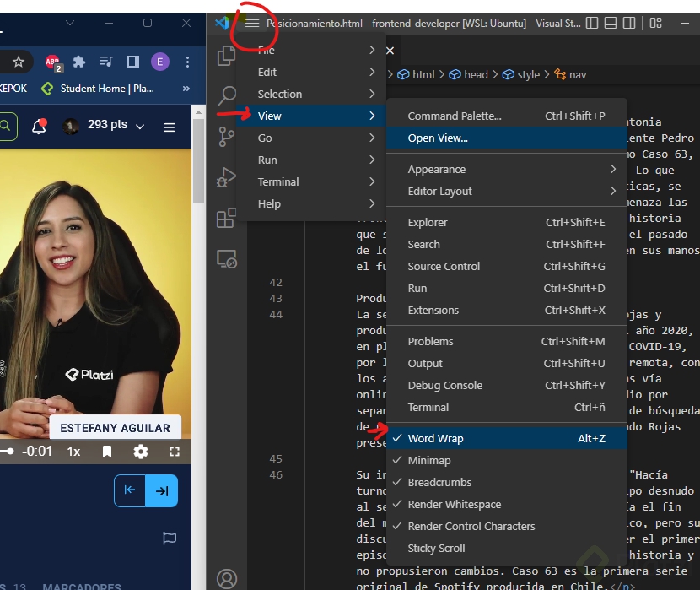Viewport: 700px width, 590px height.
Task: Bookmark page with Chrome star icon
Action: click(19, 62)
